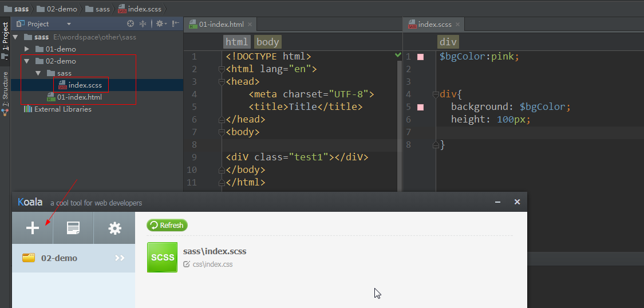The height and width of the screenshot is (308, 644).
Task: Close the 01-index.html editor tab
Action: pos(250,25)
